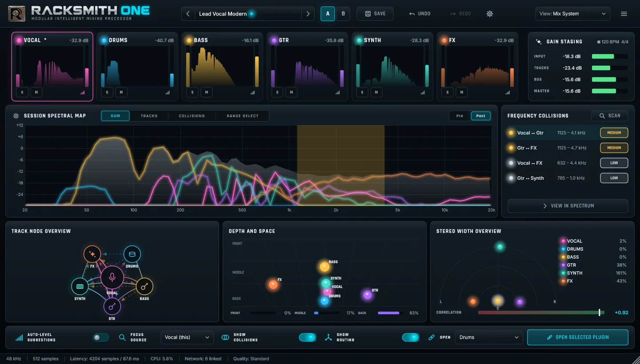The image size is (640, 364).
Task: Click Open Selected Plugin button
Action: coord(578,337)
